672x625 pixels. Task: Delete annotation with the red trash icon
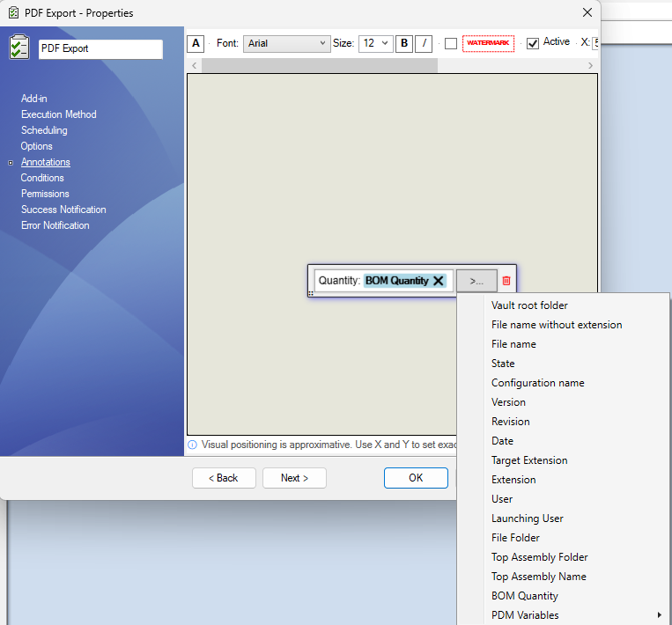point(506,281)
